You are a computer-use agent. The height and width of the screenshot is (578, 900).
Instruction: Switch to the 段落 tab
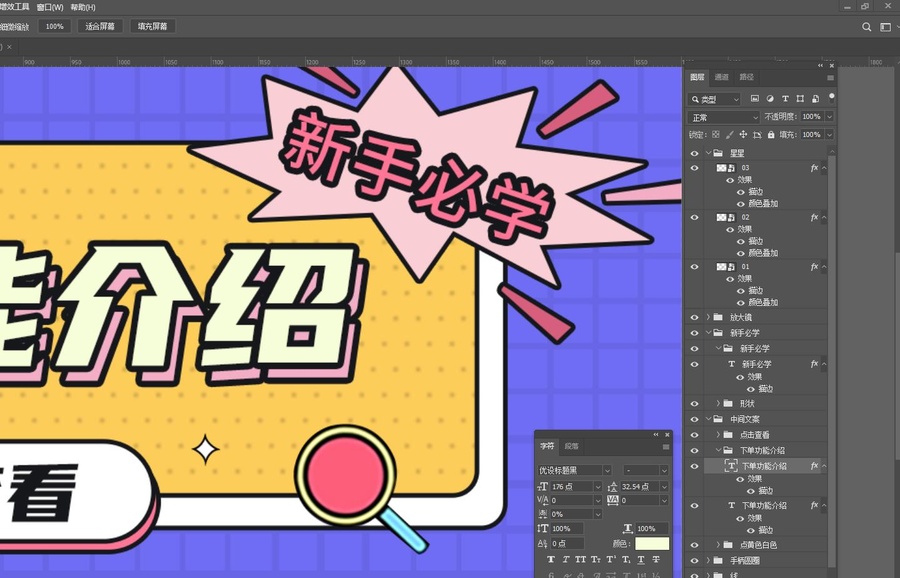(572, 446)
